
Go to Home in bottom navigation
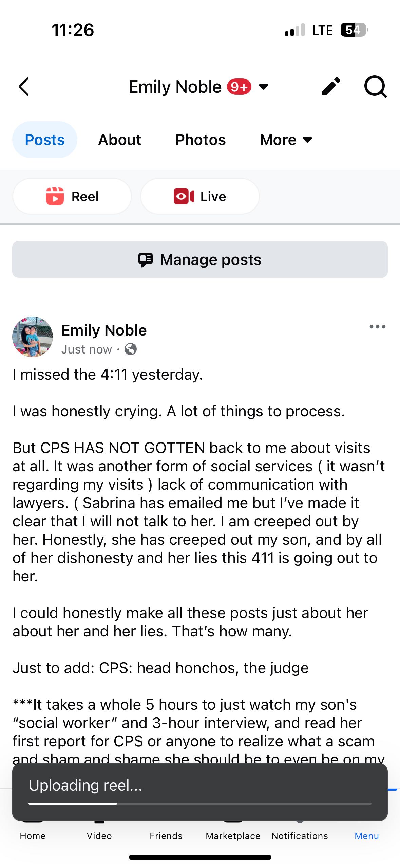pos(33,835)
